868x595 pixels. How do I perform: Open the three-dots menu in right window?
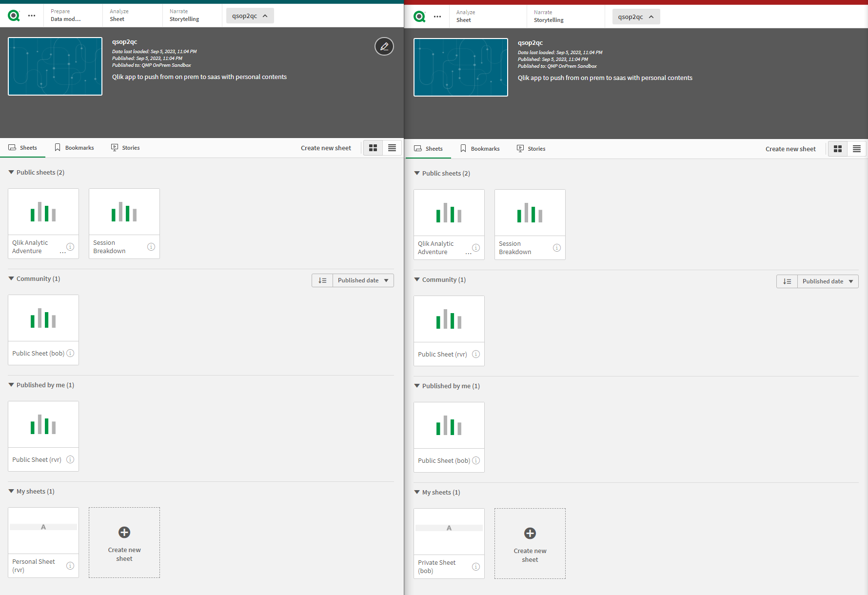pos(437,17)
